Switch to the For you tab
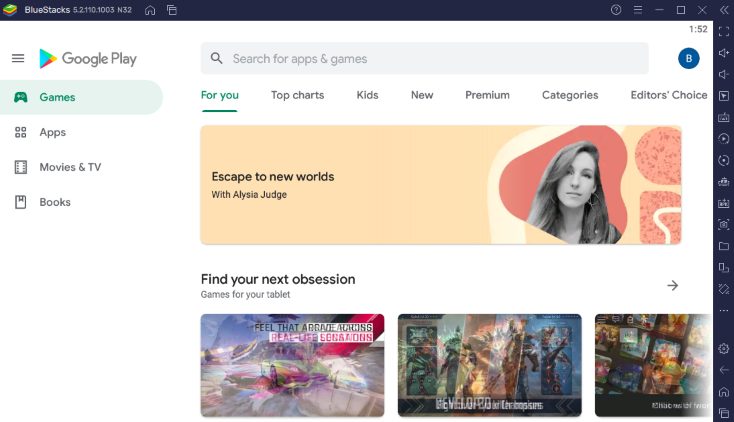Image resolution: width=734 pixels, height=422 pixels. pos(220,95)
